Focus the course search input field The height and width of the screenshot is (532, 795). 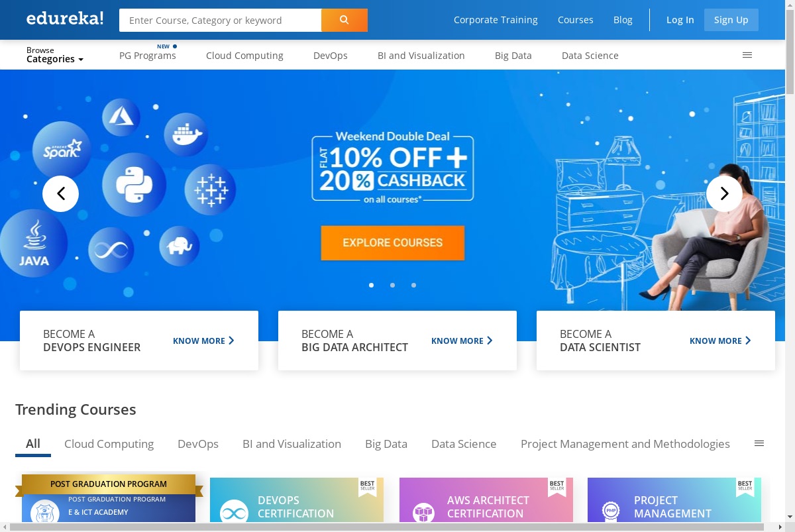(x=221, y=21)
